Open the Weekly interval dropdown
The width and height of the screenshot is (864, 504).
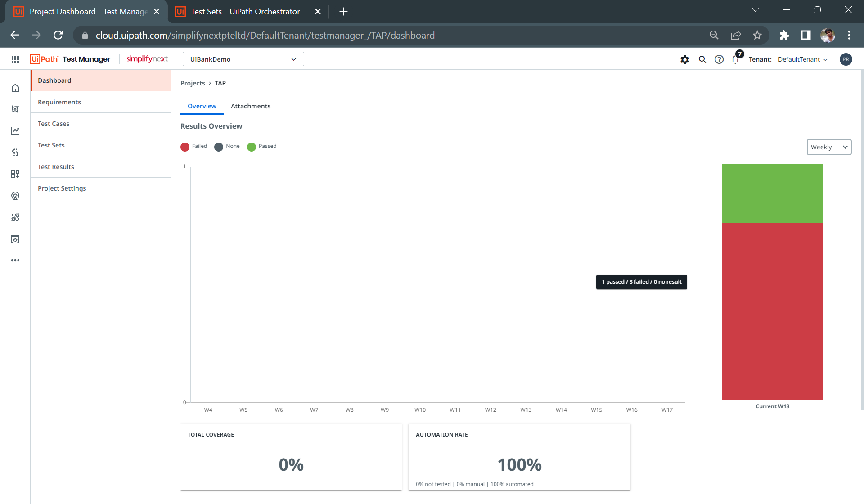tap(828, 147)
